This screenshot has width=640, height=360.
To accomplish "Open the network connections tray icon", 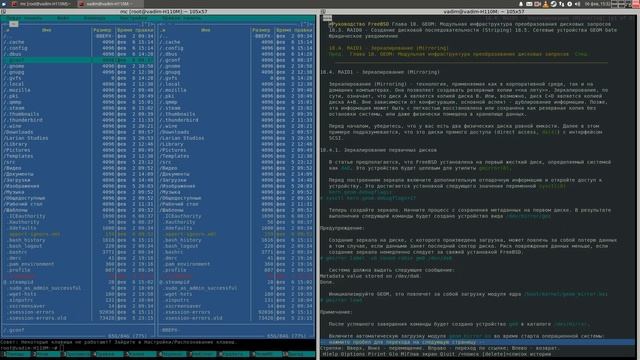I will (562, 4).
